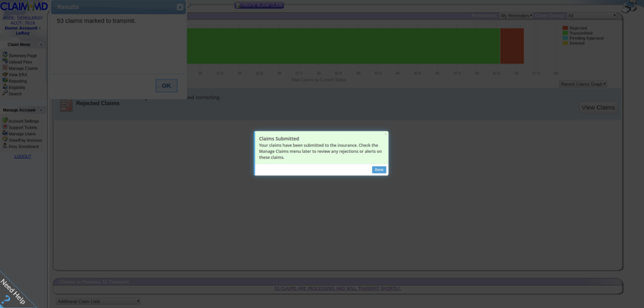Open Account Settings from Manage Account menu
Screen dimensions: 644x308
coord(23,121)
